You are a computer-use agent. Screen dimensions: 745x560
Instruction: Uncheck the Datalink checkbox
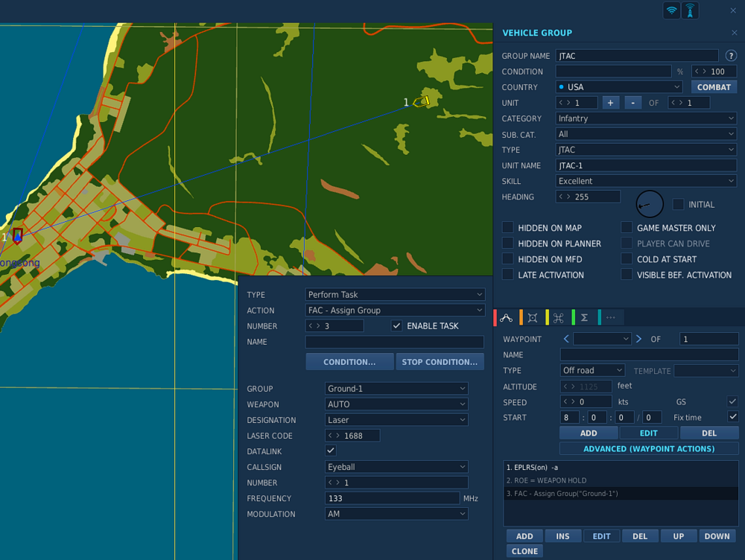coord(331,451)
